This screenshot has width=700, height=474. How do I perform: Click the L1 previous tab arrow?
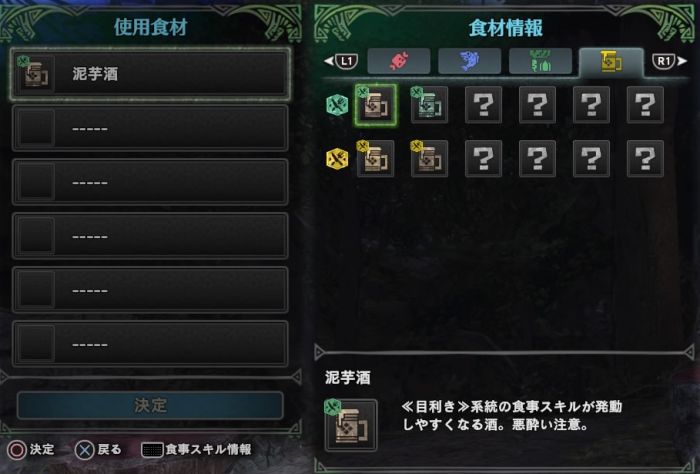coord(341,61)
